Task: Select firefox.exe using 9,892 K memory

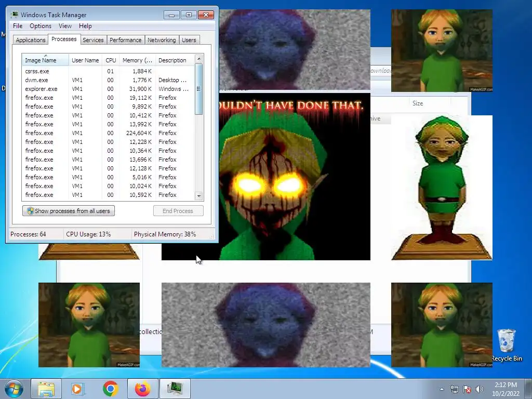Action: 109,107
